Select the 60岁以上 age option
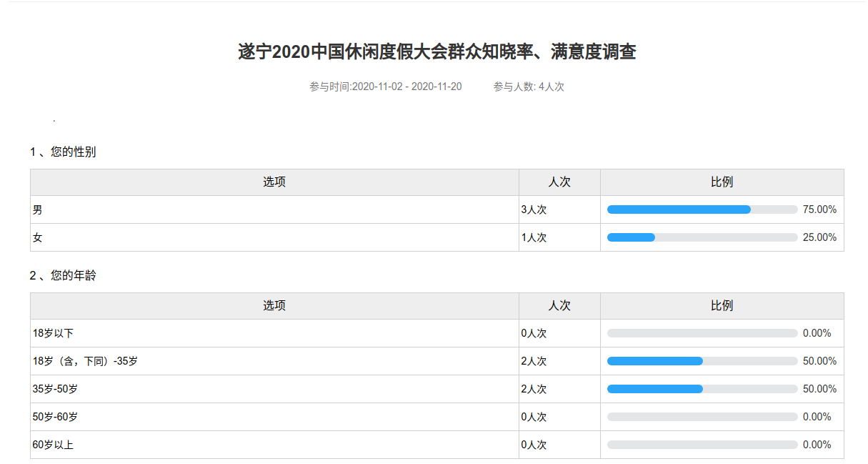Screen dimensions: 868x464 click(53, 445)
